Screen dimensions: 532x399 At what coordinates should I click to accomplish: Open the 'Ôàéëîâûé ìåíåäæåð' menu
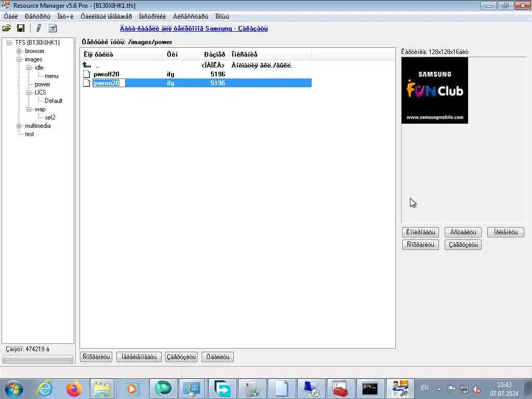106,17
